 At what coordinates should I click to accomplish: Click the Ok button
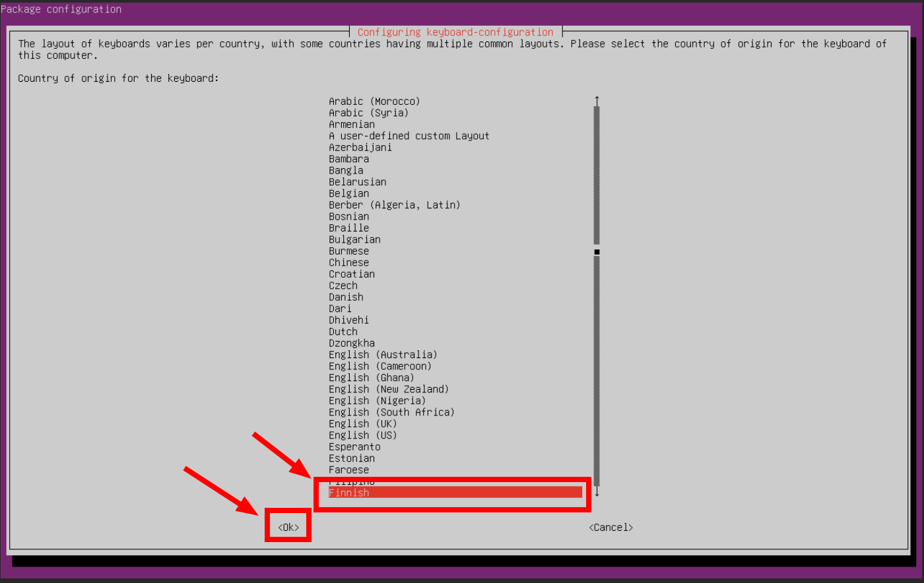288,527
